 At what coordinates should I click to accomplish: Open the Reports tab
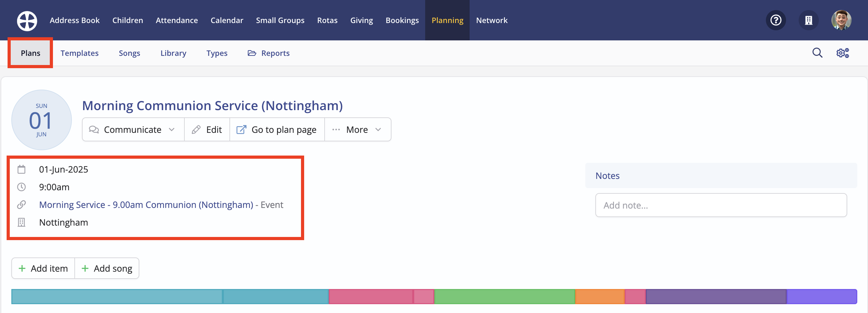[269, 53]
